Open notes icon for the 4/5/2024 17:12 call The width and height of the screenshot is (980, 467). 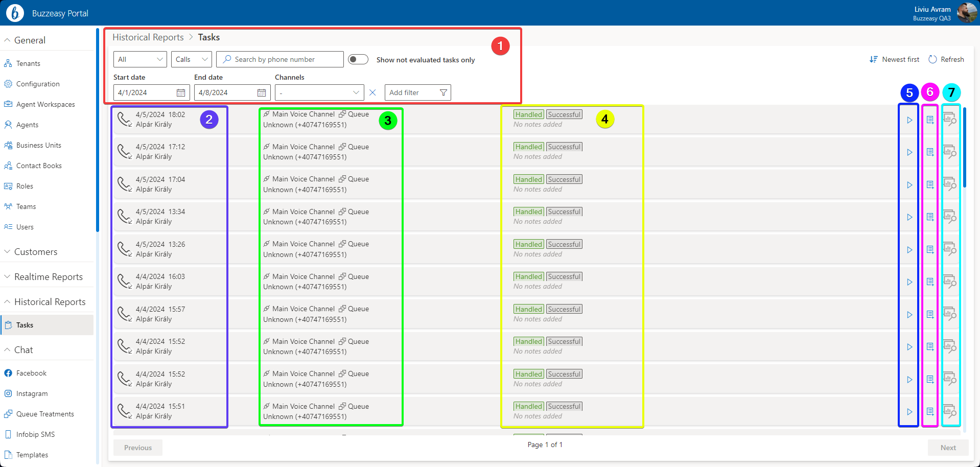tap(930, 152)
